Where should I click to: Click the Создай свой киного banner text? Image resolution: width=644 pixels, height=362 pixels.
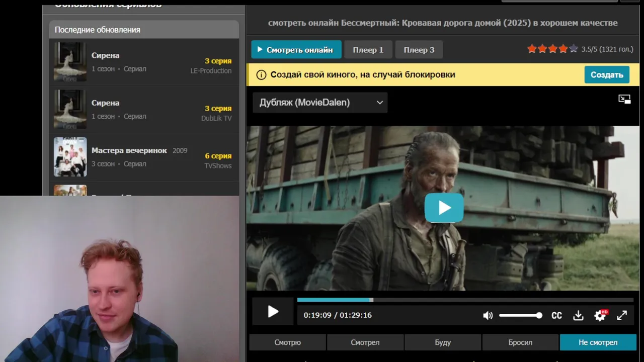click(x=363, y=75)
